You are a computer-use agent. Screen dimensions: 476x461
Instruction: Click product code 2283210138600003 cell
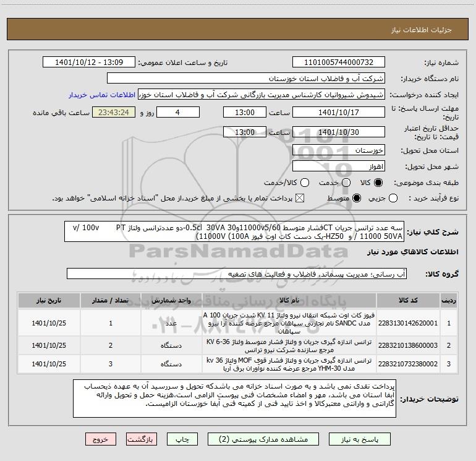408,345
